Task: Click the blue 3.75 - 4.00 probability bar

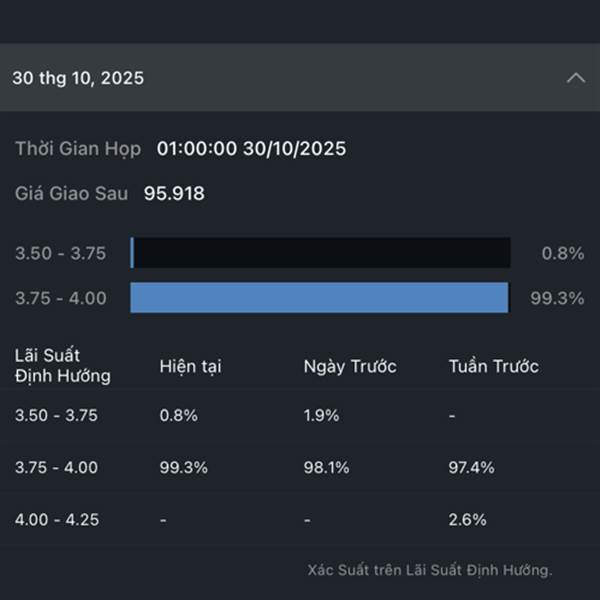Action: coord(319,298)
